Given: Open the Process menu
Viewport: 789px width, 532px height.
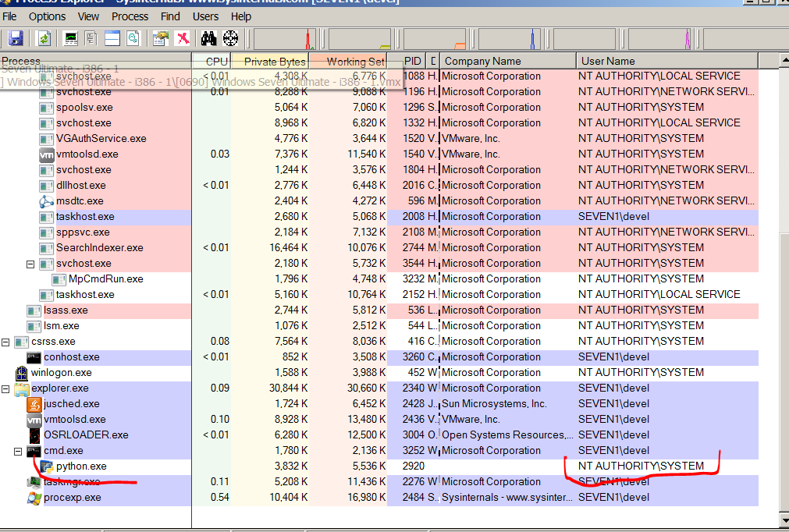Looking at the screenshot, I should pos(130,16).
